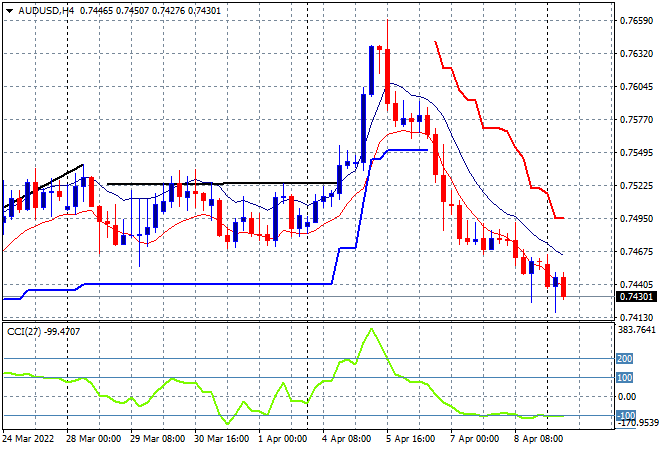The width and height of the screenshot is (660, 450).
Task: Select the green CCI indicator line peak
Action: (371, 329)
